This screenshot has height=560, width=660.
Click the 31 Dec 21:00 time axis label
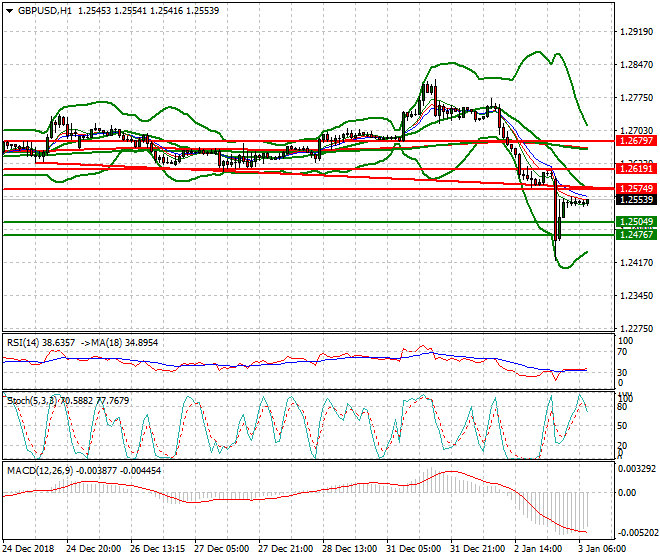477,549
